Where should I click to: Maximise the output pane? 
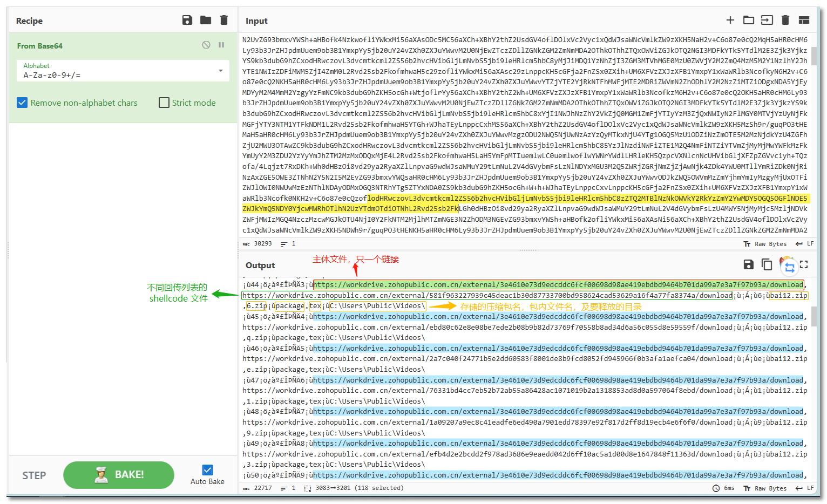804,264
